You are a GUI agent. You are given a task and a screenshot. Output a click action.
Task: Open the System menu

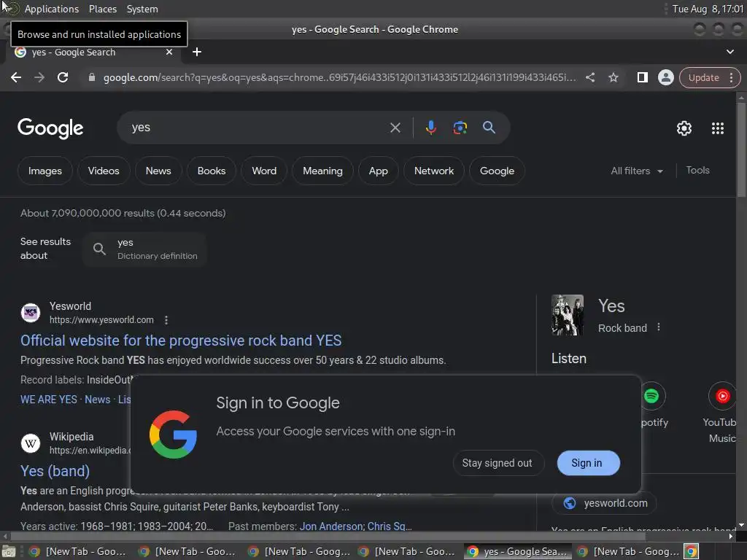(x=142, y=9)
